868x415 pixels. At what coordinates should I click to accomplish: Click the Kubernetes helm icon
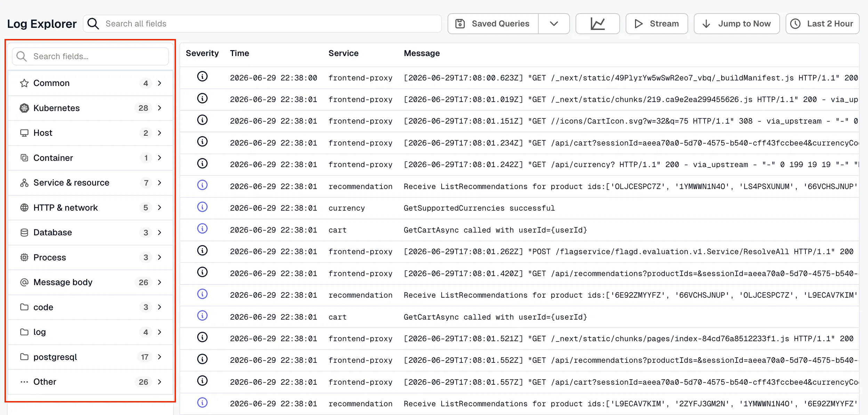pyautogui.click(x=24, y=108)
